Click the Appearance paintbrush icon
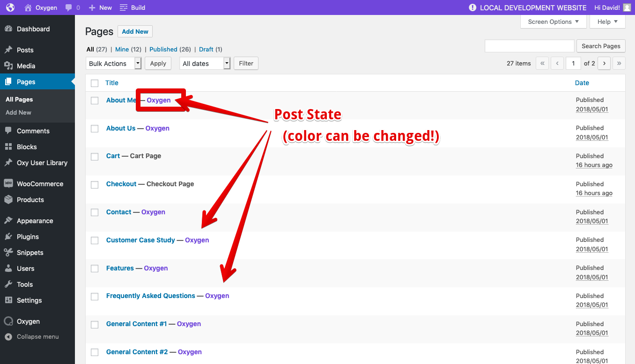635x364 pixels. [x=8, y=221]
